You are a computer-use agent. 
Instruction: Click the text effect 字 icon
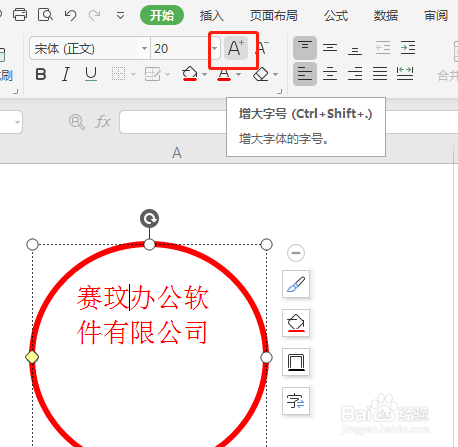[296, 401]
